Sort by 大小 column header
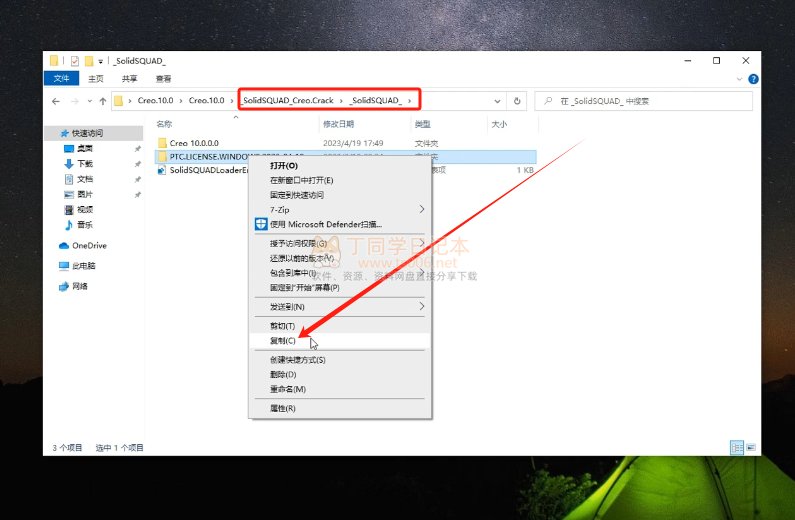 [499, 124]
